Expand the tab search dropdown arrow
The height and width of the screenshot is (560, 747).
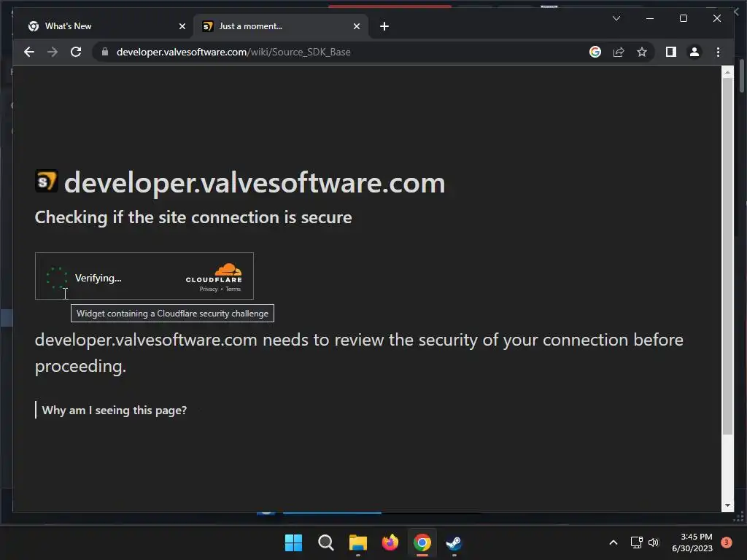pos(616,18)
